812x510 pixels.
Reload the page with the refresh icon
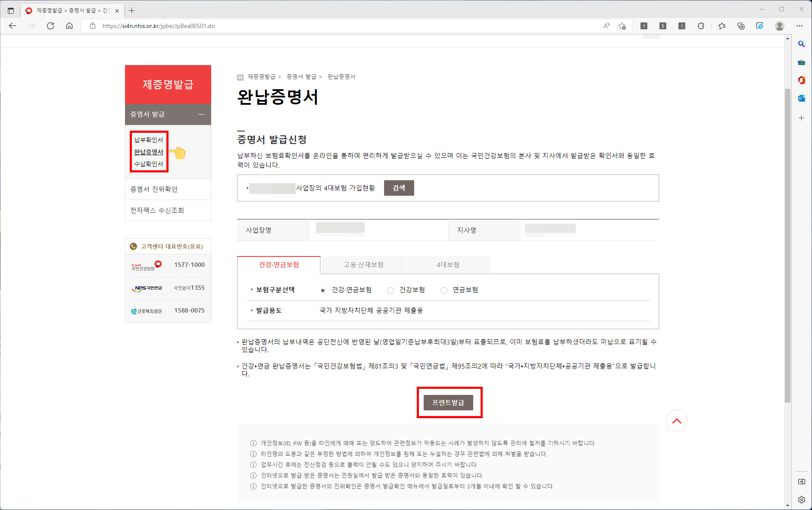(x=50, y=26)
